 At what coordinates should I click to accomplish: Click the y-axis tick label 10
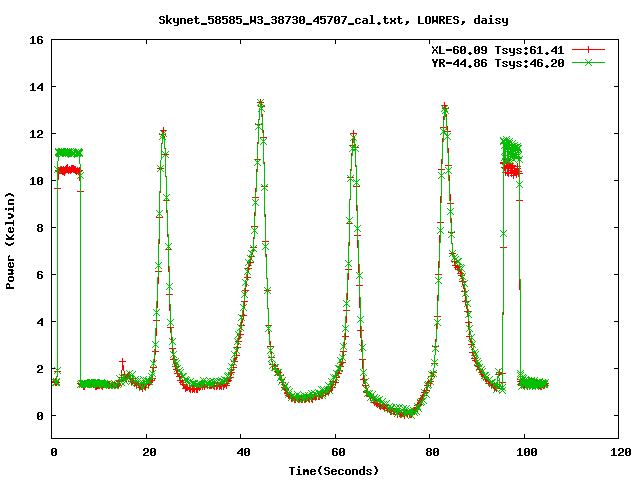[x=36, y=181]
